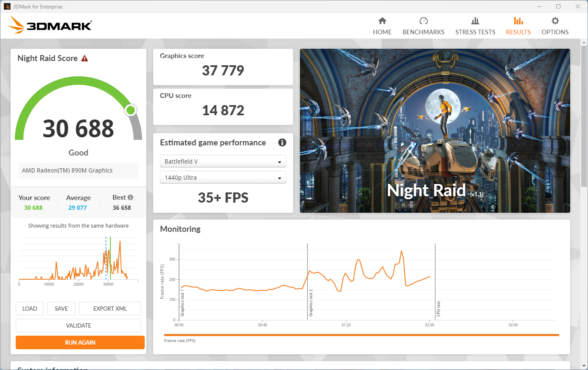Click the info icon next to Best score

pos(131,197)
